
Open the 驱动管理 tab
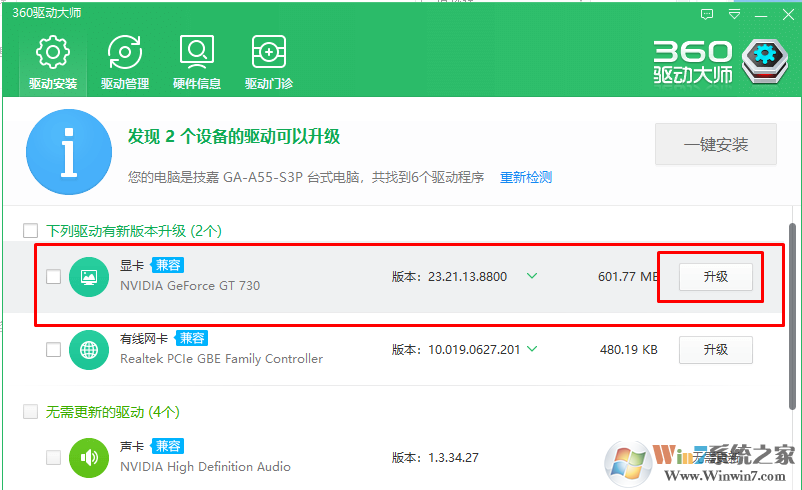coord(125,62)
